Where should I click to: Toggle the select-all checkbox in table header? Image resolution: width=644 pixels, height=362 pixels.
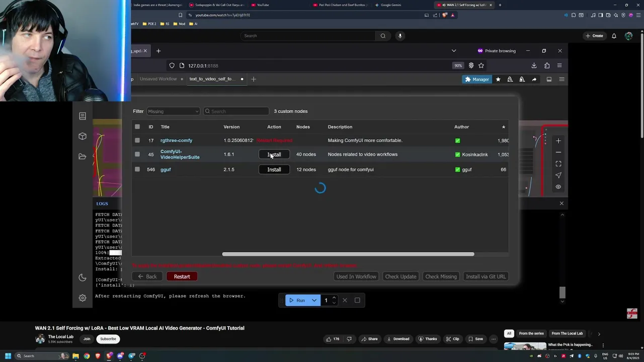(x=137, y=127)
